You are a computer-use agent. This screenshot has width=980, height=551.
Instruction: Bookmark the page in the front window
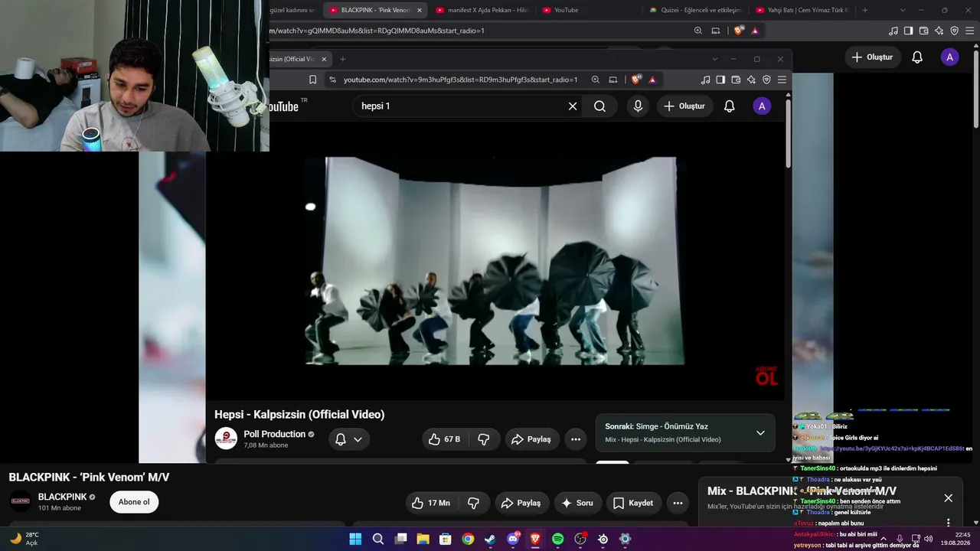312,80
